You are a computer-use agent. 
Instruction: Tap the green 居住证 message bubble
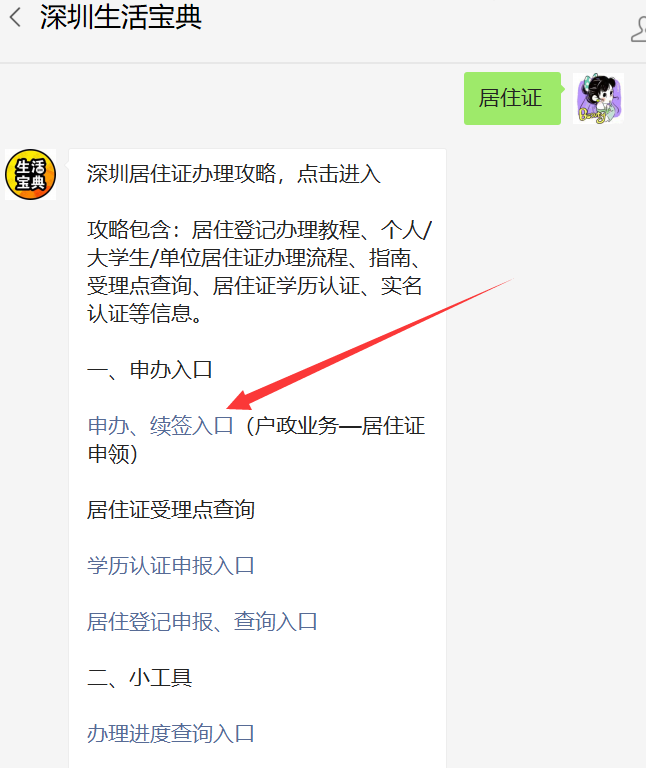[x=512, y=98]
